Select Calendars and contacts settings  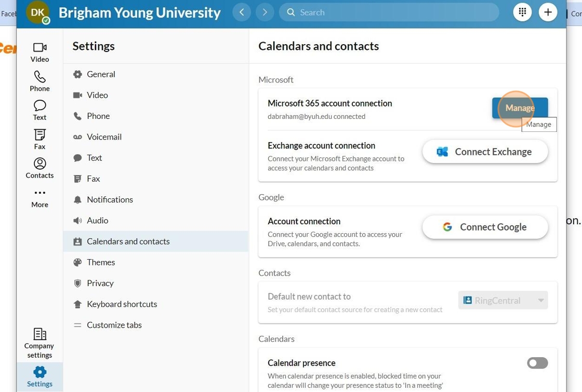[x=155, y=241]
